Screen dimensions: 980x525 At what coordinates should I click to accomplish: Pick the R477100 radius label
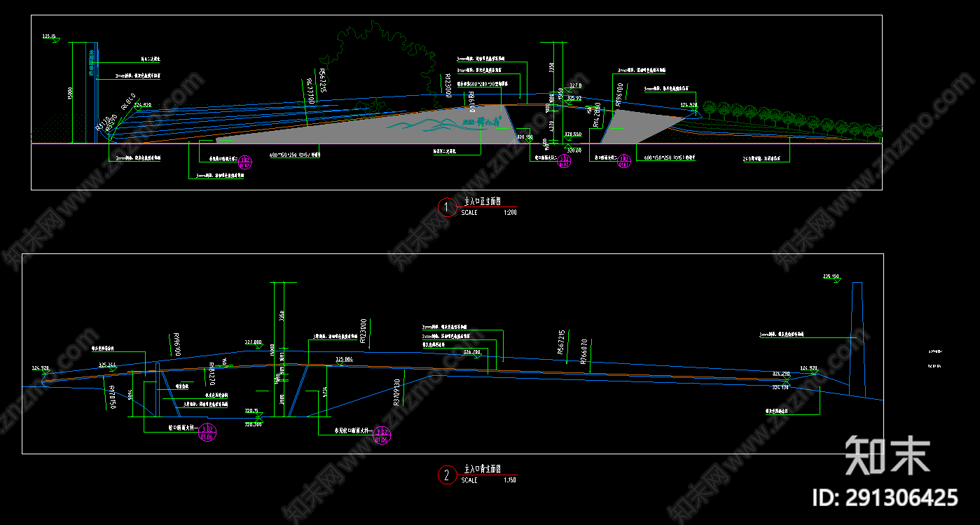pos(310,91)
